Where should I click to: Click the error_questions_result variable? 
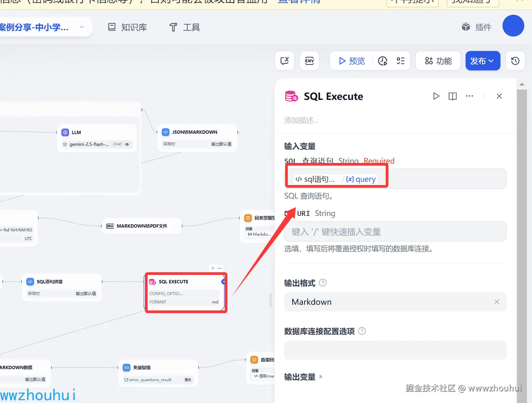[148, 380]
